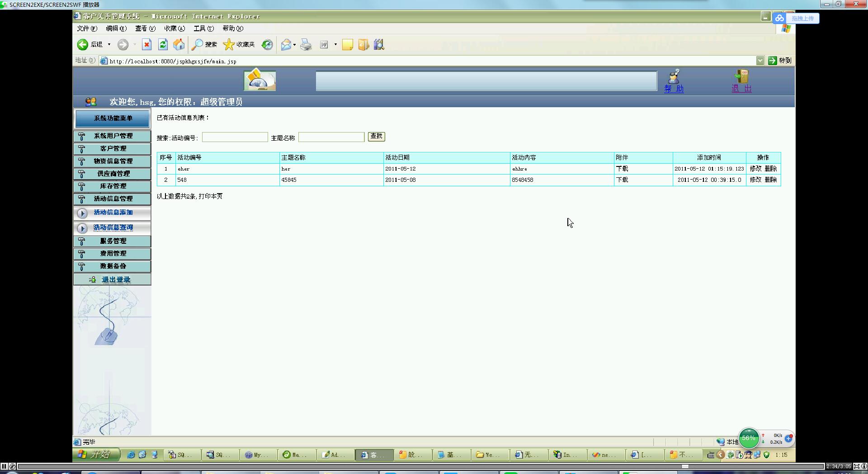Click the 查找 search button
Image resolution: width=868 pixels, height=474 pixels.
click(377, 137)
